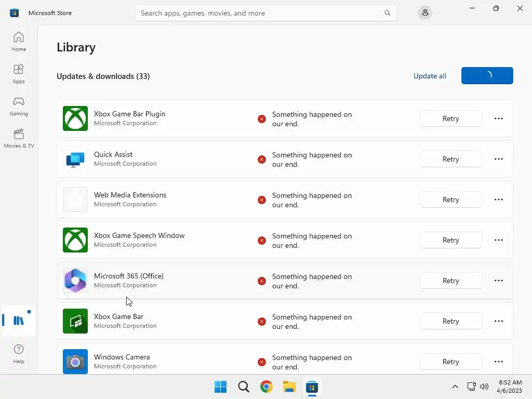Click the Web Media Extensions app icon
This screenshot has height=399, width=532.
click(x=75, y=199)
